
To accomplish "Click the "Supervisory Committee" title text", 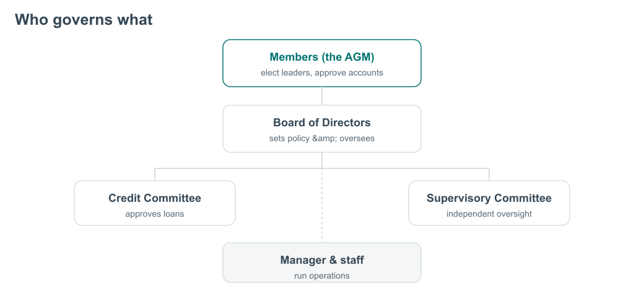I will click(489, 198).
